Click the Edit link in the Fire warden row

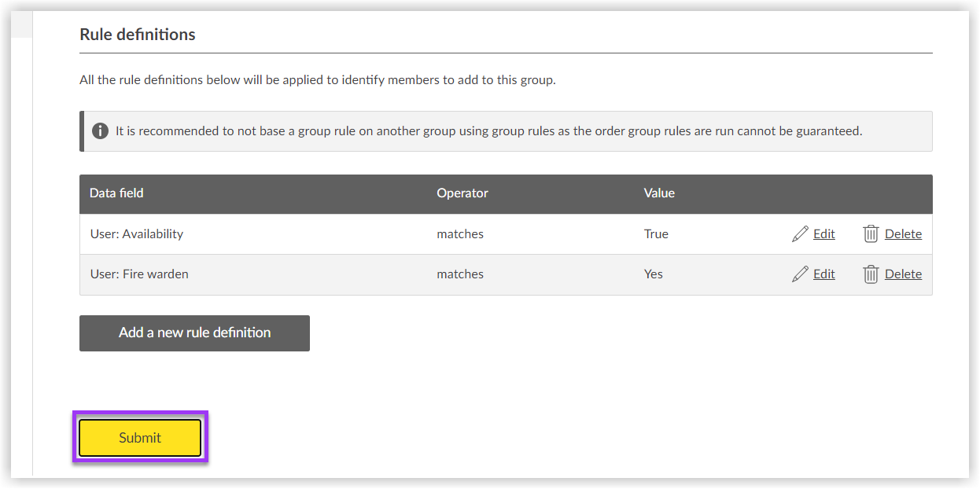(x=823, y=274)
